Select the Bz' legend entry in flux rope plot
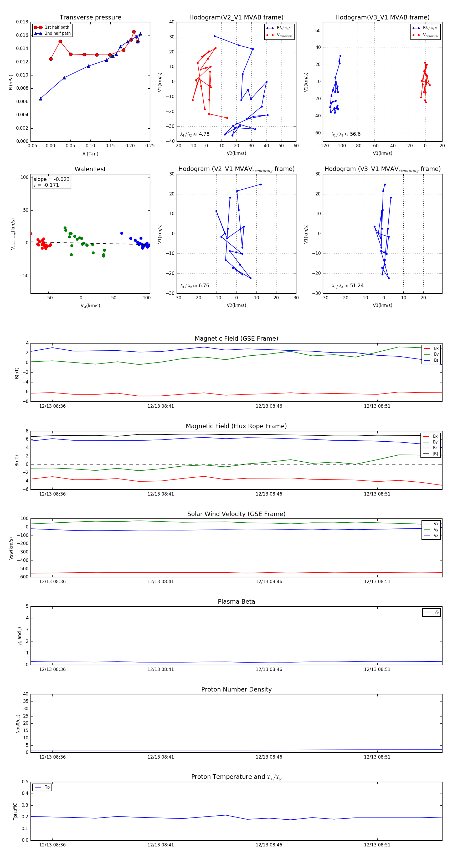This screenshot has width=473, height=868. (x=431, y=448)
